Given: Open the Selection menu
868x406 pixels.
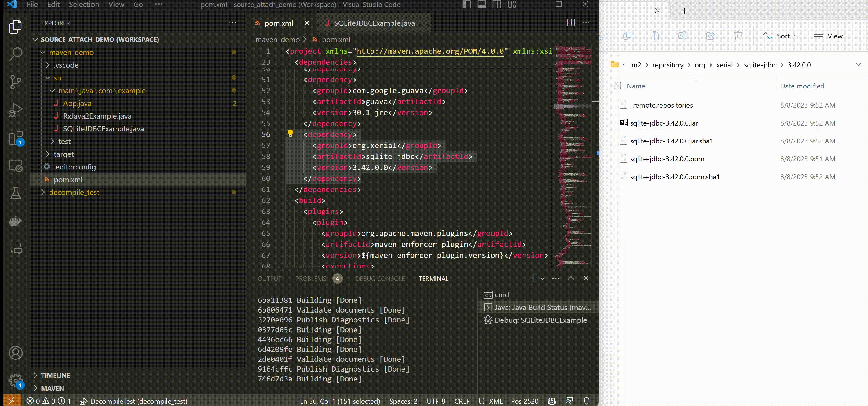Looking at the screenshot, I should tap(84, 4).
